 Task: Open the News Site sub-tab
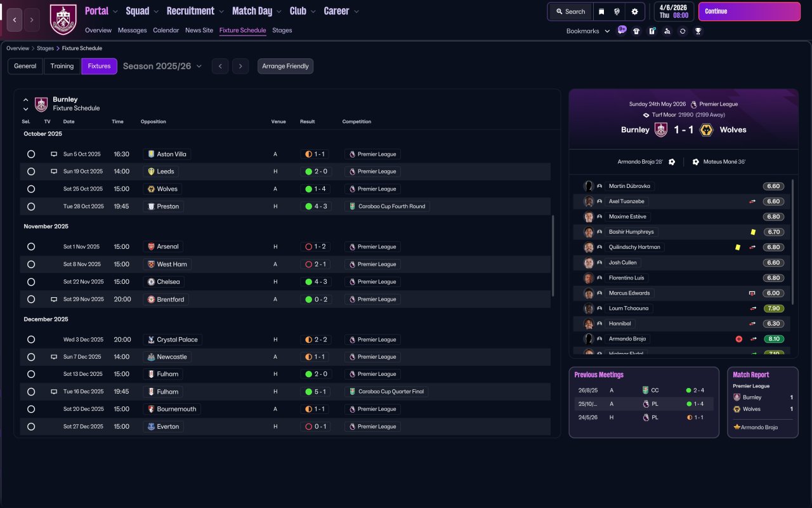(199, 30)
